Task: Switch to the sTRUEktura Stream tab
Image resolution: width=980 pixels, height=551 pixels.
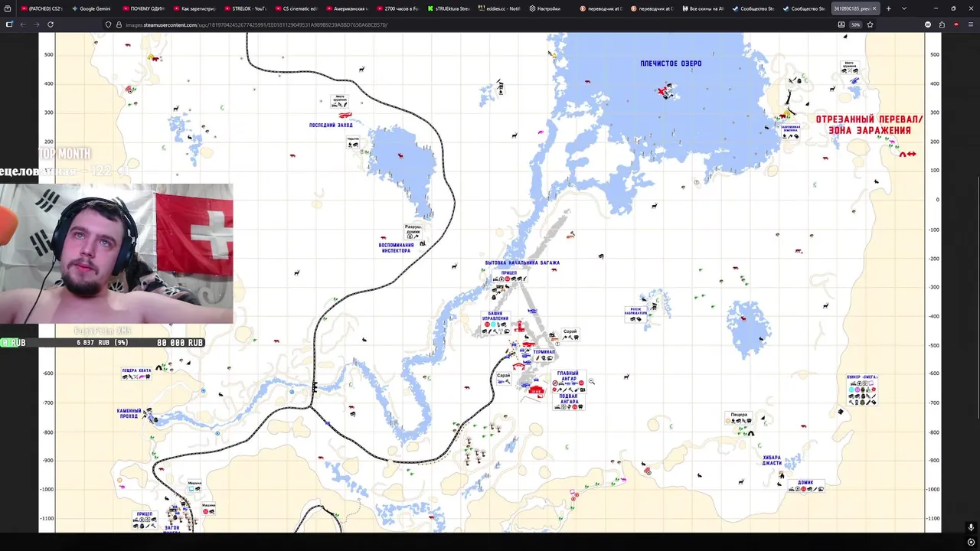Action: point(447,8)
